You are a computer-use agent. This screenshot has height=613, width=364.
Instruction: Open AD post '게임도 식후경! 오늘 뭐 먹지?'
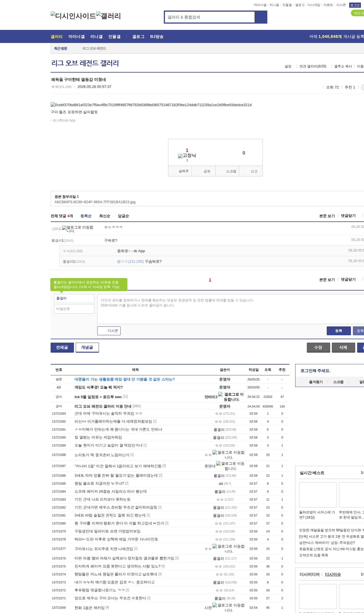tap(99, 387)
